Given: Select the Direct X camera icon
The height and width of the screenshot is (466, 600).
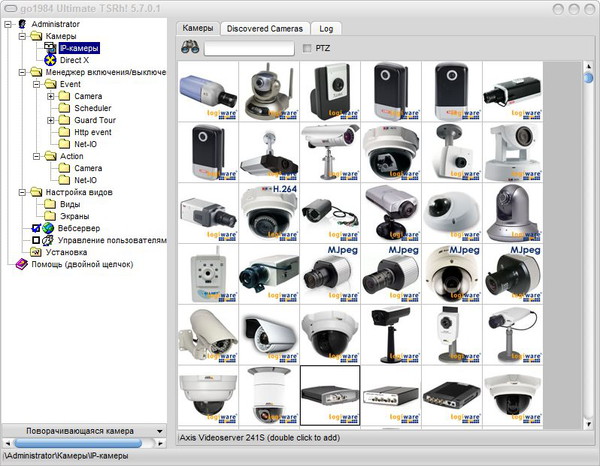Looking at the screenshot, I should [x=50, y=60].
